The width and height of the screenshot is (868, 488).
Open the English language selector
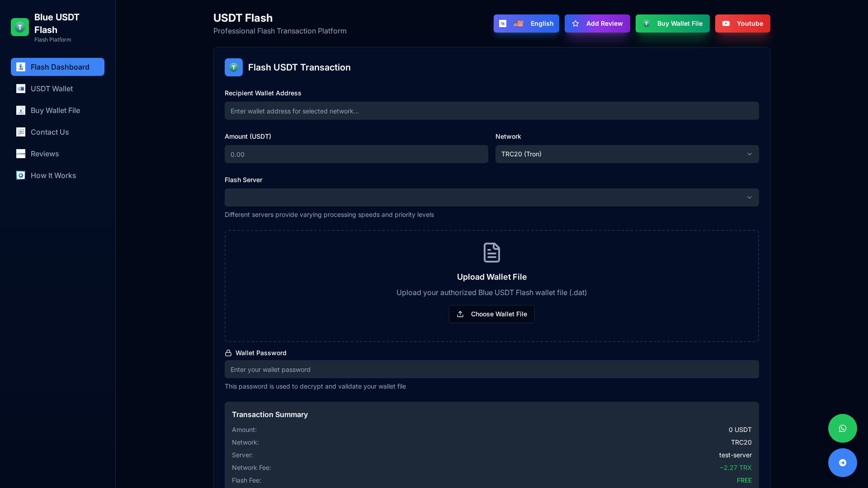(526, 23)
